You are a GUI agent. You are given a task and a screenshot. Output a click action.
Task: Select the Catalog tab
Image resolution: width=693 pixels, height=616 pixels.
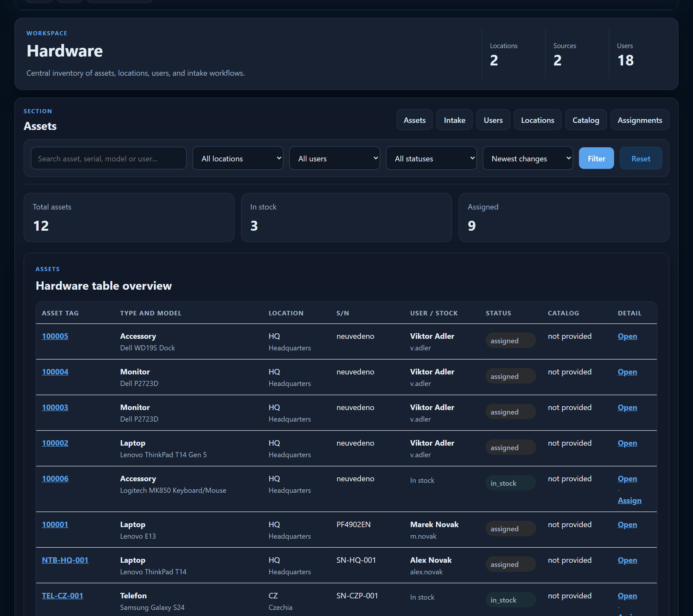coord(586,120)
